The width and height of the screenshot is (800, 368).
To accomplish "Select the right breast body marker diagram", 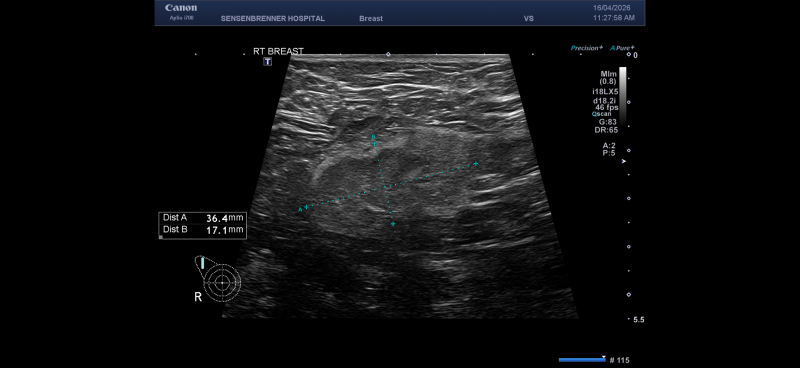I will (x=218, y=280).
